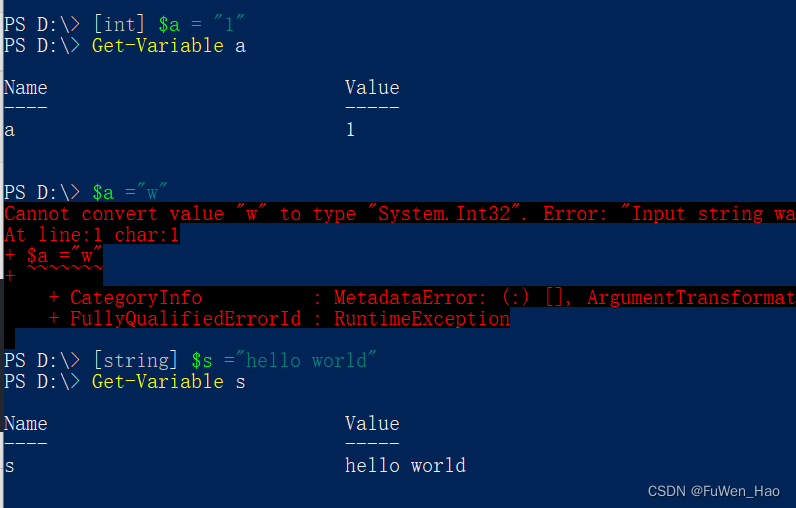The width and height of the screenshot is (796, 508).
Task: Click the Get-Variable s command
Action: coord(168,382)
